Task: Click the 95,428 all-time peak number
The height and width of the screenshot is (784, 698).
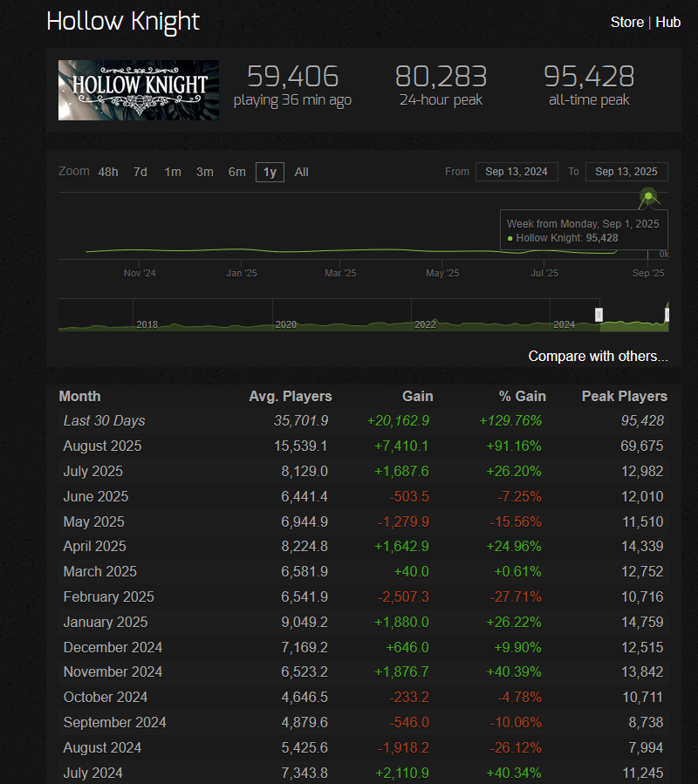Action: (x=589, y=76)
